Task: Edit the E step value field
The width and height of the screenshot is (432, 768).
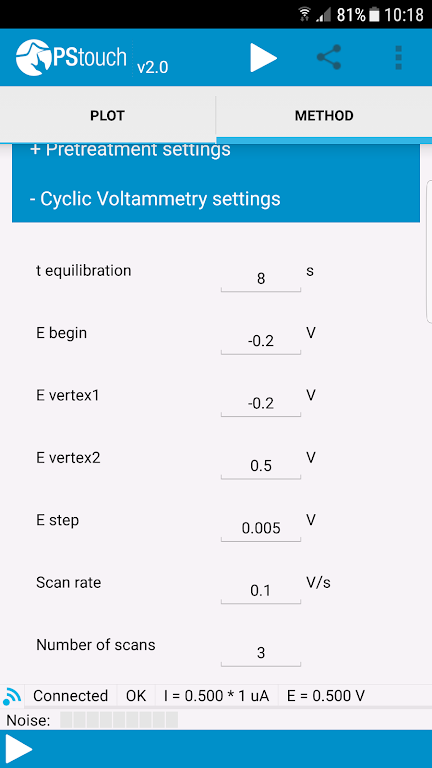Action: coord(261,529)
